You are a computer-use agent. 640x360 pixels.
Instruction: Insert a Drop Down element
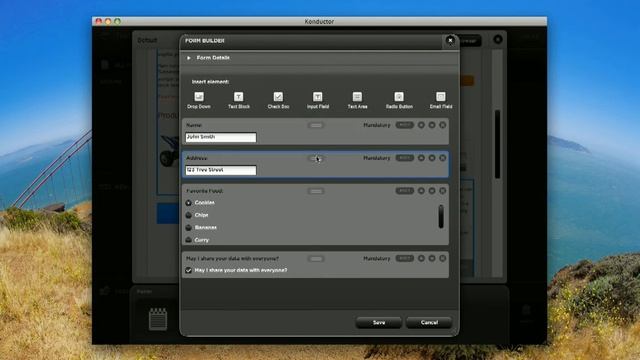(x=199, y=100)
